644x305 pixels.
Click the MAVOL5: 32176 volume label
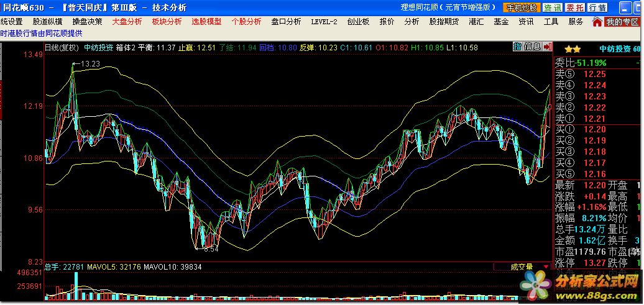[x=114, y=267]
